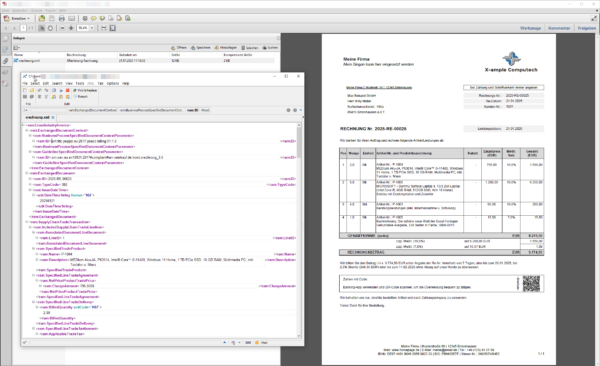Click the Werkzeuge link
This screenshot has width=600, height=366.
(530, 28)
